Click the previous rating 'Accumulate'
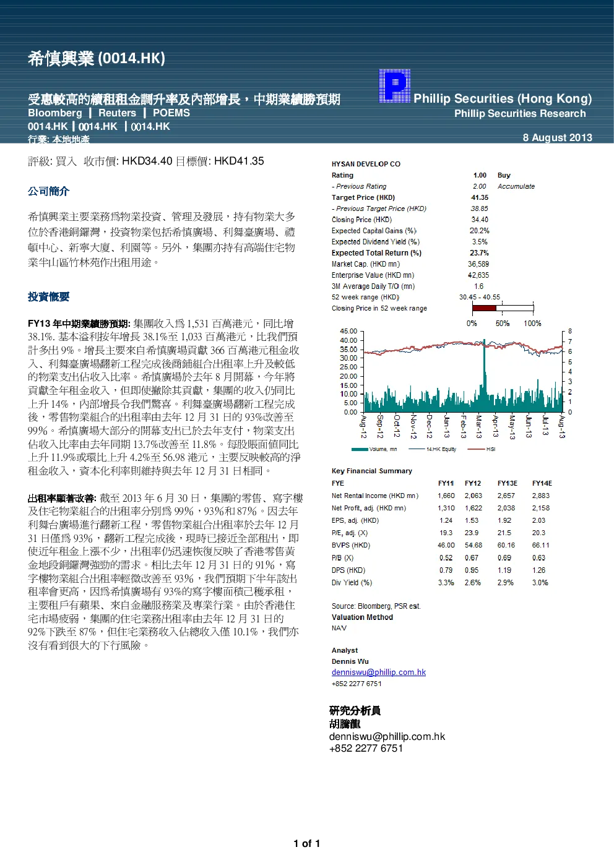 516,186
